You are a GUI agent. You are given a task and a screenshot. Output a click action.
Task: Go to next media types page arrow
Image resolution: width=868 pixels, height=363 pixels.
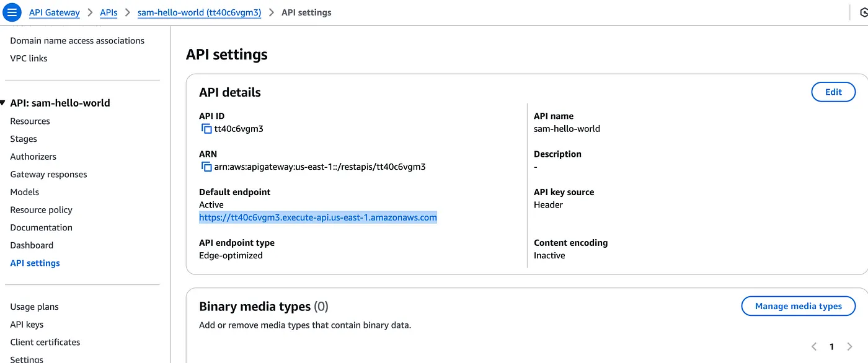[850, 347]
